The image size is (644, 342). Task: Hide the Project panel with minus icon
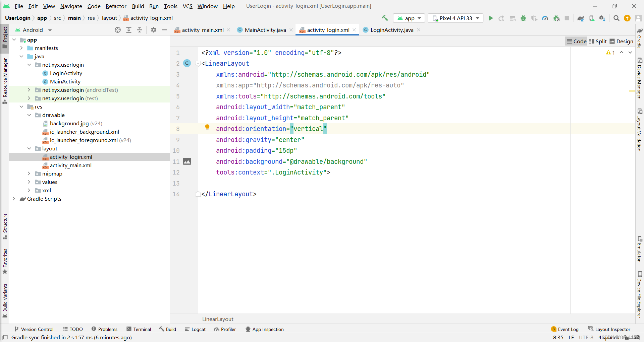[x=164, y=30]
